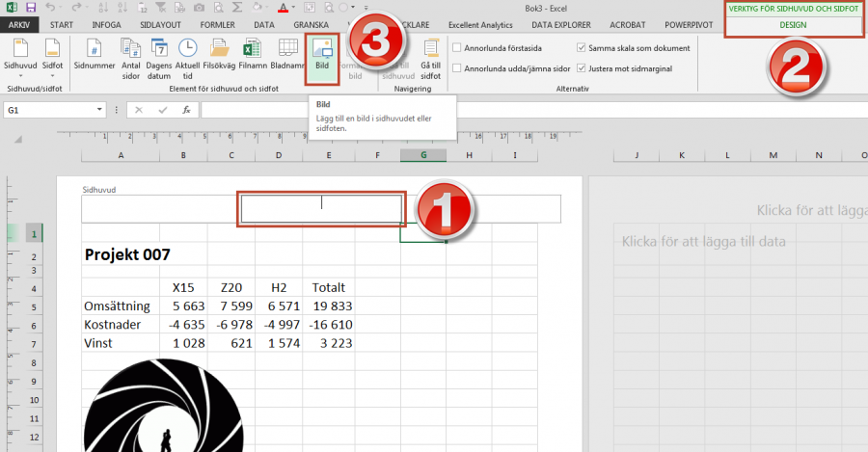Click the Totalt header cell

click(329, 288)
